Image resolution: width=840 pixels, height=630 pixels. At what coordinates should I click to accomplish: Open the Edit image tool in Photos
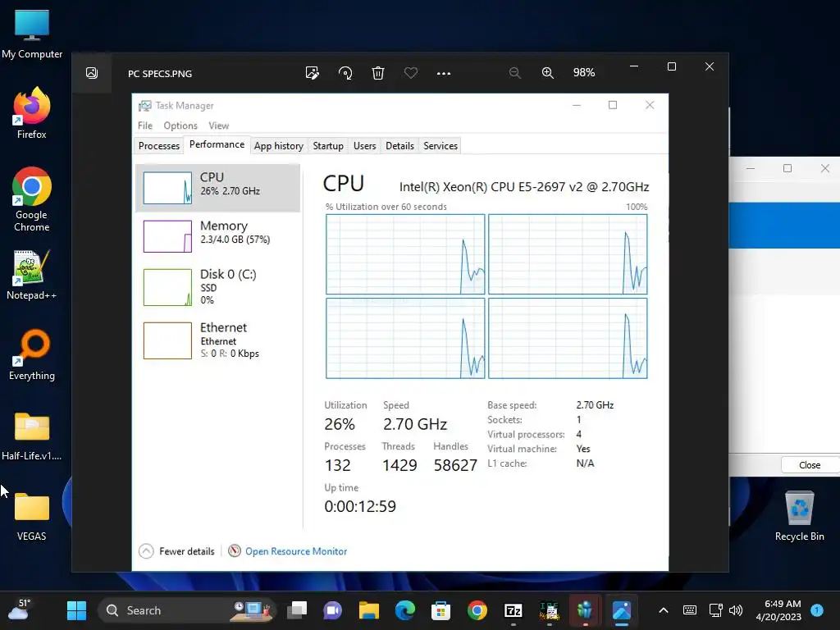coord(313,73)
